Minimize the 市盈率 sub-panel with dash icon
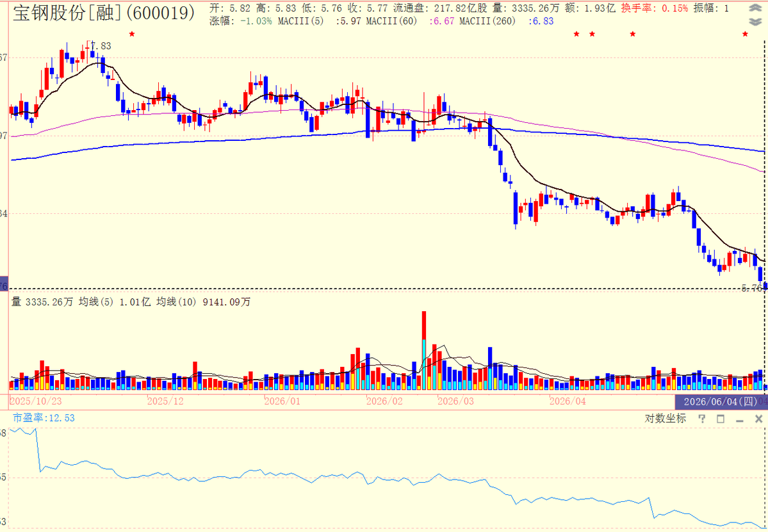Viewport: 768px width, 532px height. [740, 420]
